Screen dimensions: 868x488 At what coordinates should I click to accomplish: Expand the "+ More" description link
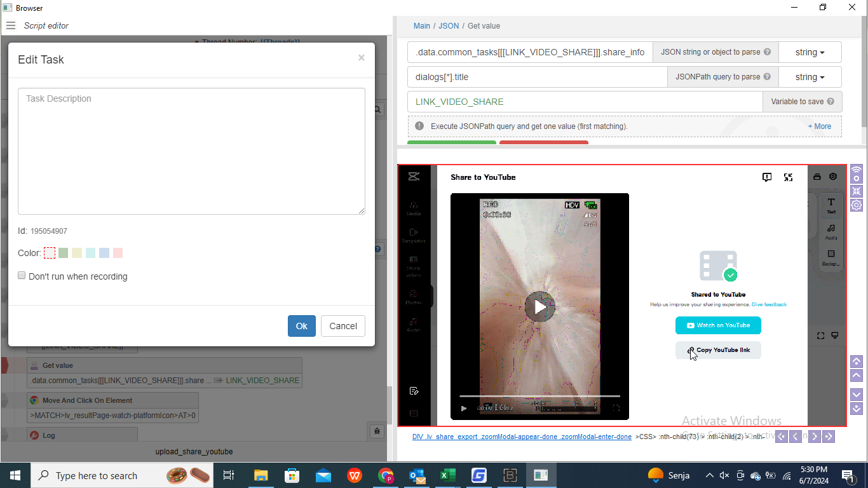point(819,126)
